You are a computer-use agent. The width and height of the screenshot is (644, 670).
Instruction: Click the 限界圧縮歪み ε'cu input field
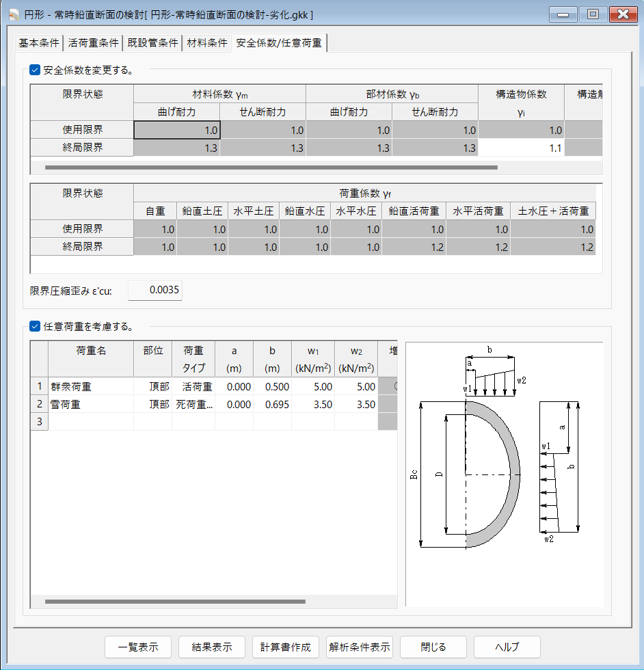(155, 290)
